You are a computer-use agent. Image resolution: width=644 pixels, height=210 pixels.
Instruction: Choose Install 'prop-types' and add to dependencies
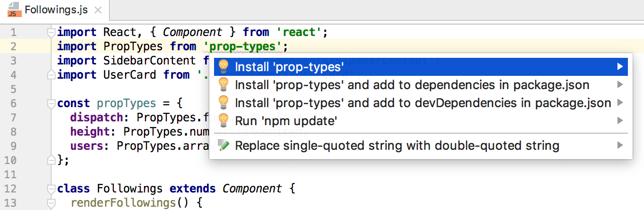click(x=412, y=85)
